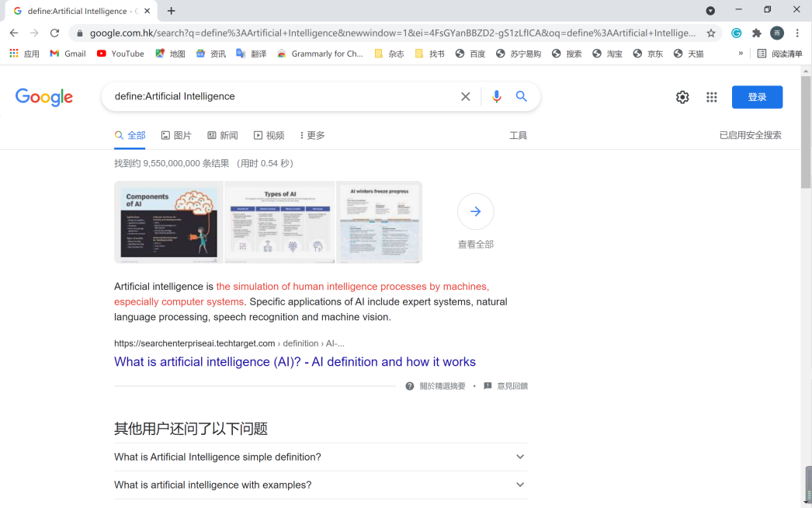Open the 'Components of AI' image thumbnail
812x508 pixels.
pyautogui.click(x=168, y=222)
